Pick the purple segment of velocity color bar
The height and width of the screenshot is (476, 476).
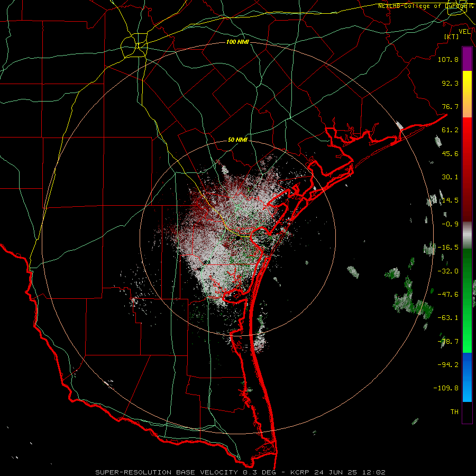[467, 59]
